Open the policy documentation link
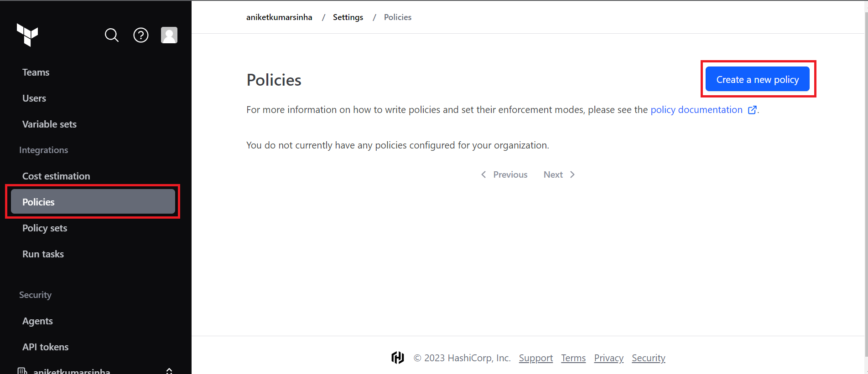The image size is (868, 374). (696, 110)
